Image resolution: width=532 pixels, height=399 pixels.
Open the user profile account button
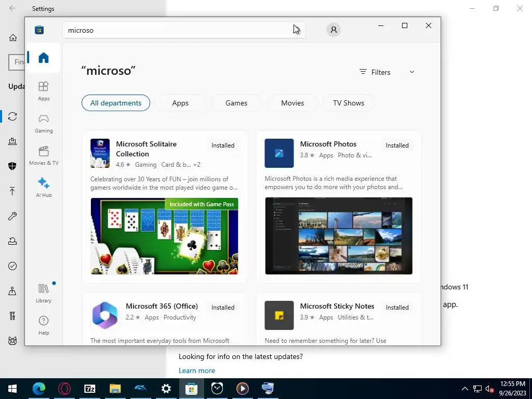(334, 30)
